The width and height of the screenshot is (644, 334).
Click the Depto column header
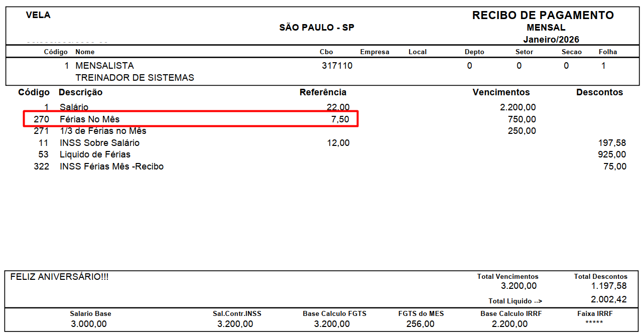[474, 52]
